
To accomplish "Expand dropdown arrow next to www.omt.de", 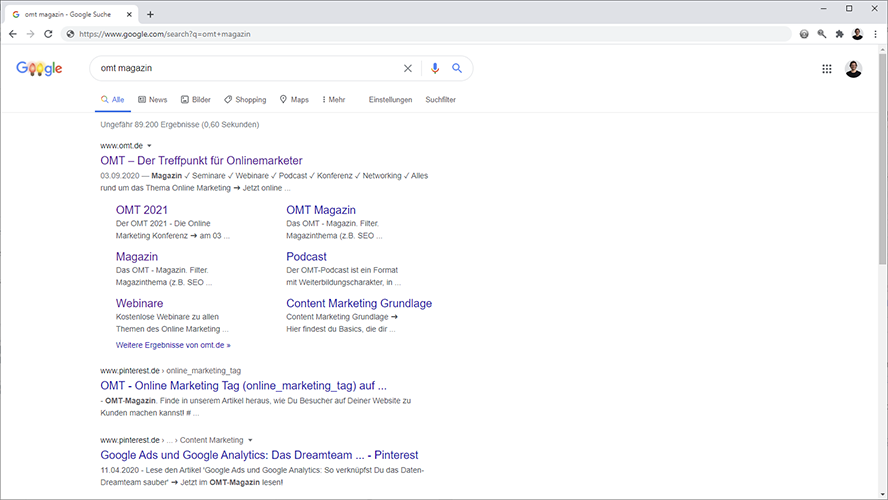I will pos(150,146).
